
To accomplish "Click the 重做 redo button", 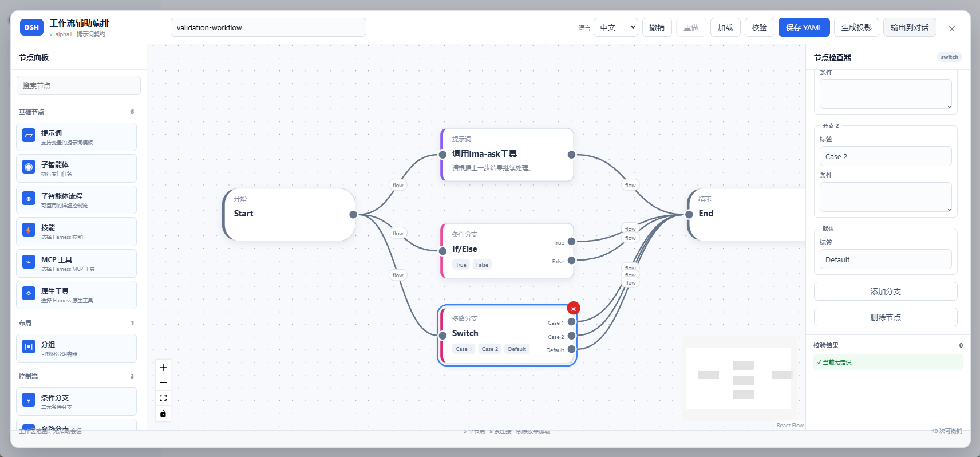I will point(691,27).
